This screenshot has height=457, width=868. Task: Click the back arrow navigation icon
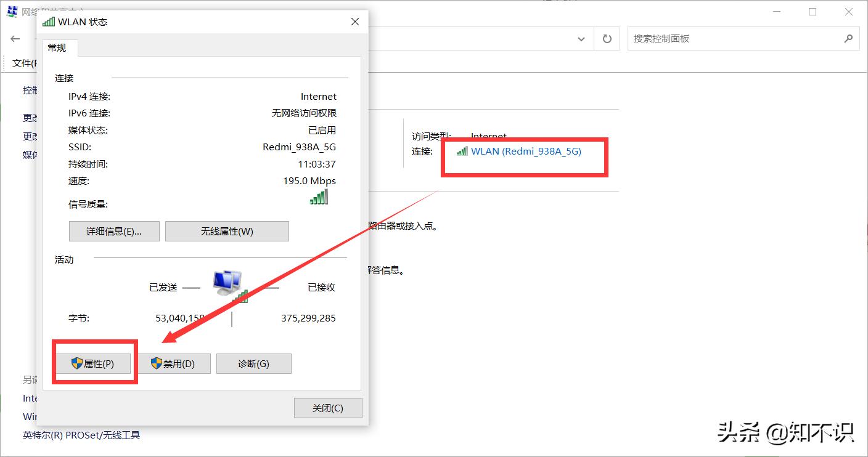[x=15, y=38]
